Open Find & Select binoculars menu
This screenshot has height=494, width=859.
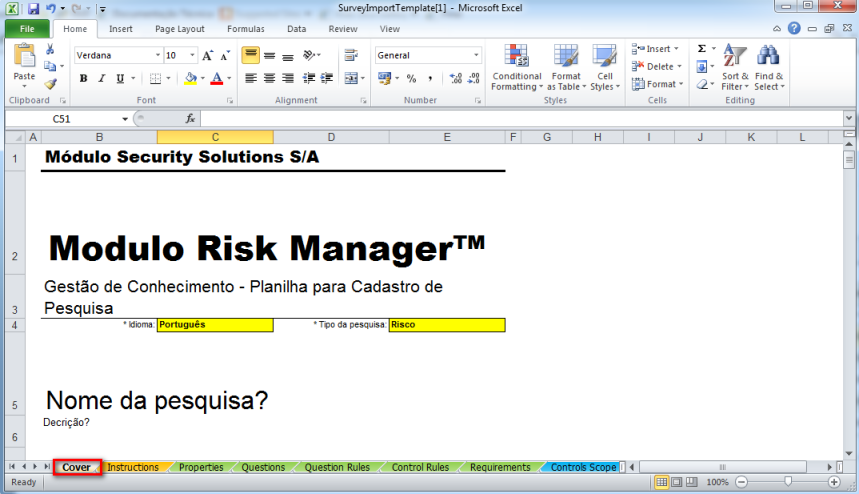[x=769, y=67]
